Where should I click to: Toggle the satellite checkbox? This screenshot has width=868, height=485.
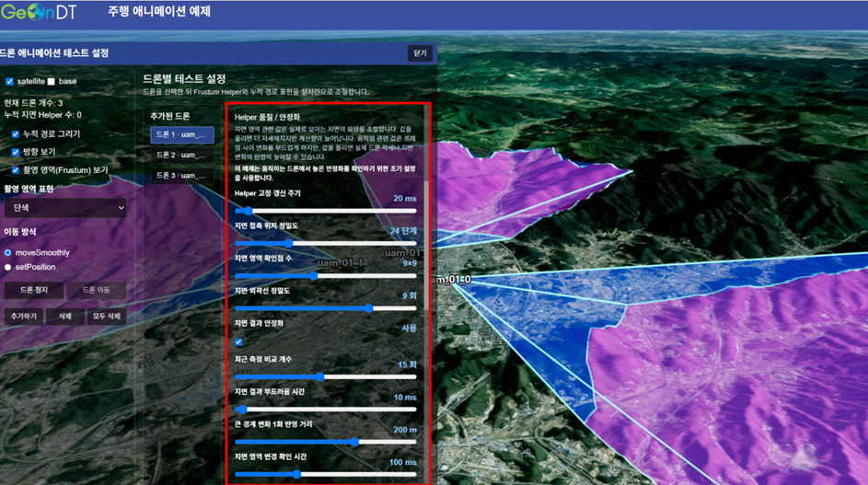coord(9,81)
